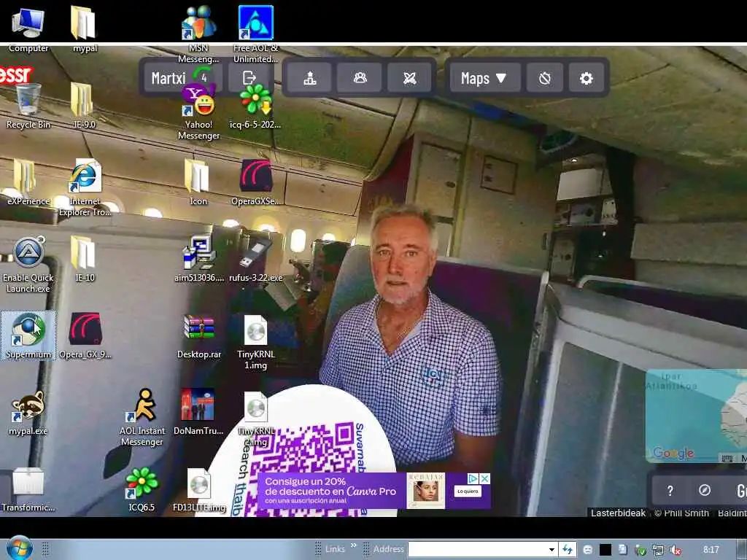Open game settings gear

[x=587, y=77]
